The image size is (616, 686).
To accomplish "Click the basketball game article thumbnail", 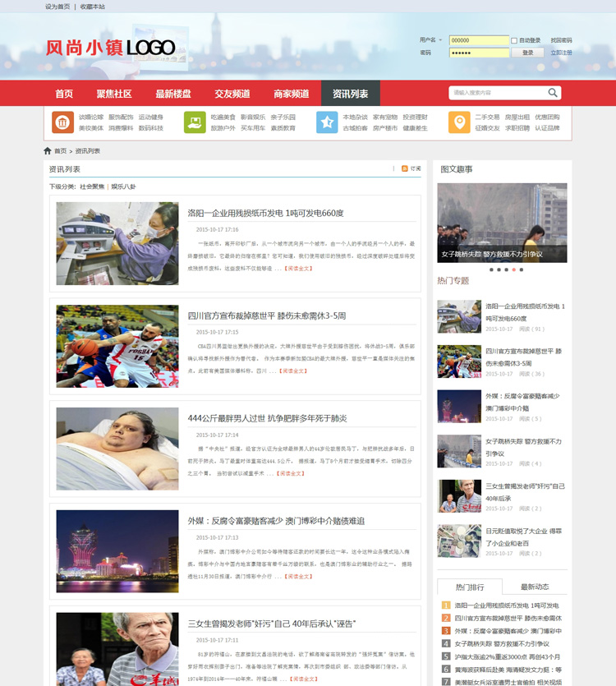I will coord(117,346).
